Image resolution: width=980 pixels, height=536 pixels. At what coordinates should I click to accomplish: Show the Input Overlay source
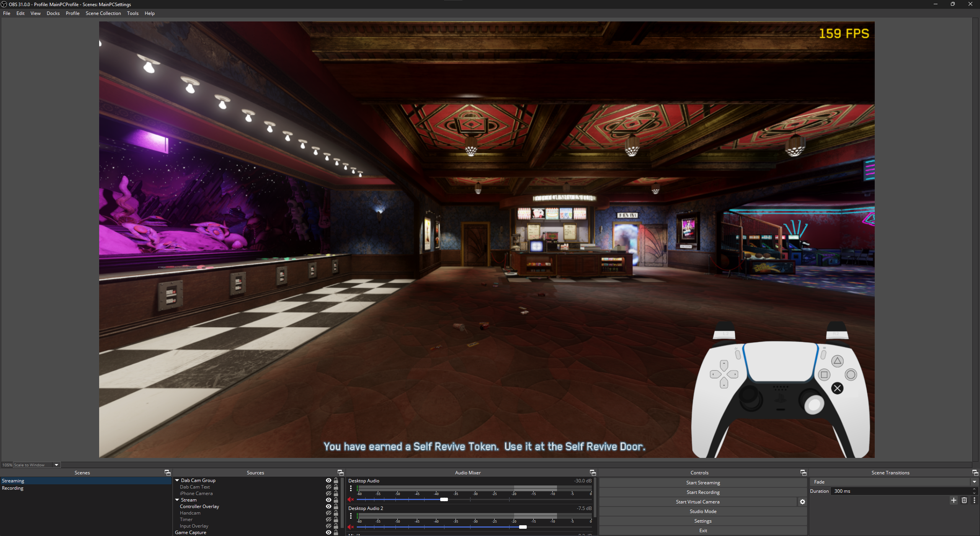pyautogui.click(x=328, y=526)
